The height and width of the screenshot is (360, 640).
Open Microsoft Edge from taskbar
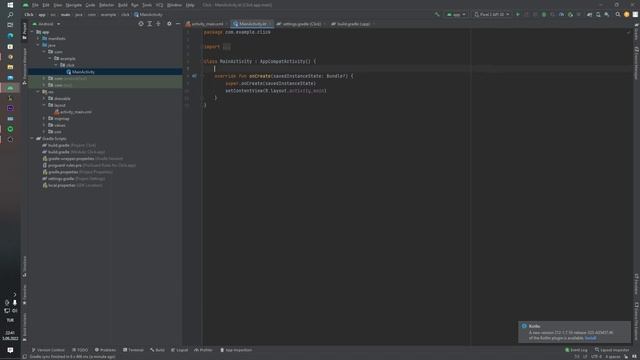10,36
